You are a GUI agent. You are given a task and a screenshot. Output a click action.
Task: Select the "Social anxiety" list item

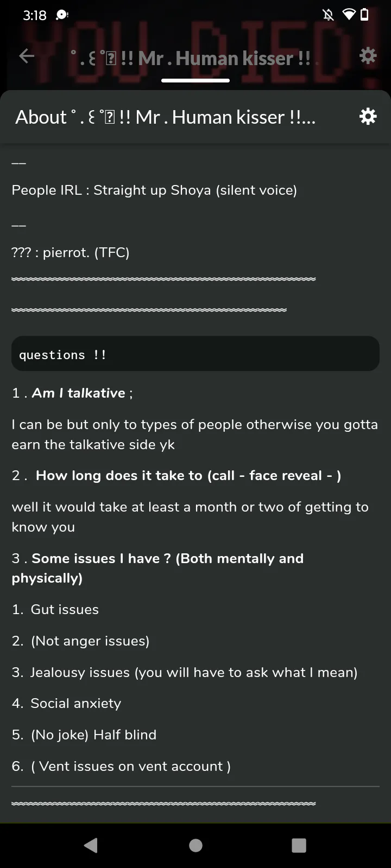tap(75, 703)
